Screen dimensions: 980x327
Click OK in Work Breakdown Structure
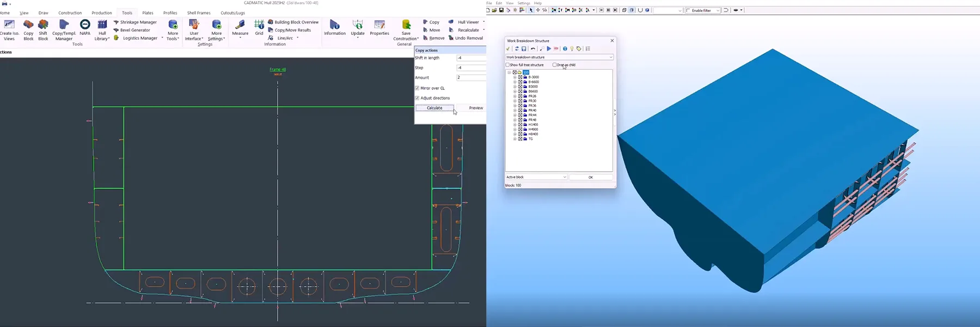(x=591, y=177)
